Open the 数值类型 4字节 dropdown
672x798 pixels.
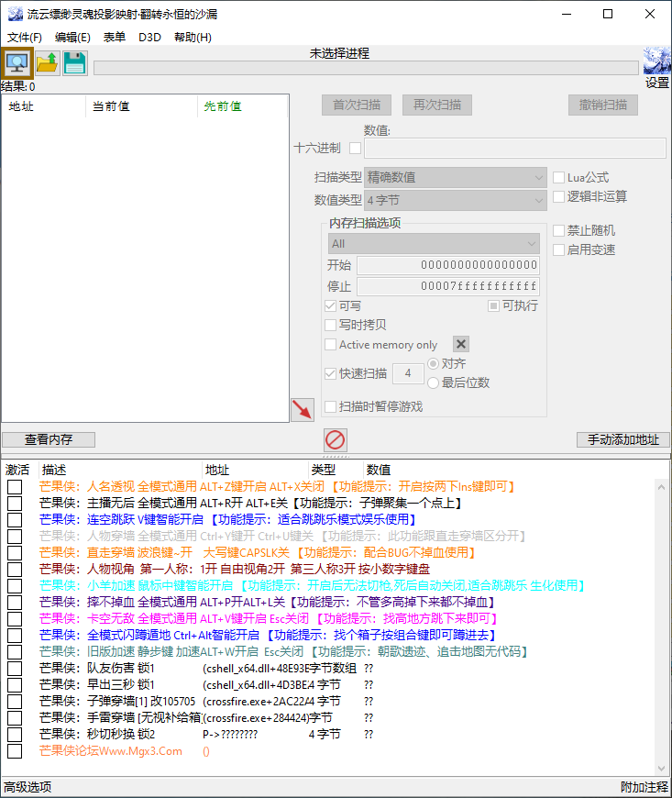pyautogui.click(x=456, y=201)
